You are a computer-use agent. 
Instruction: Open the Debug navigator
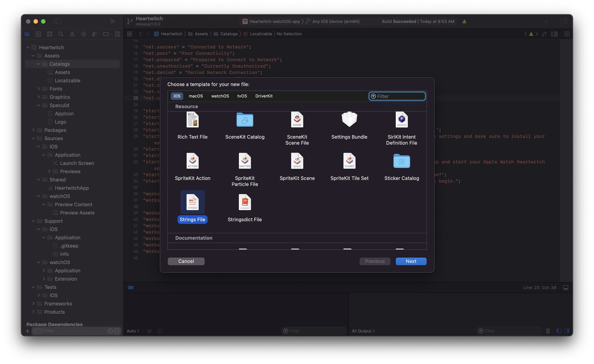click(95, 34)
